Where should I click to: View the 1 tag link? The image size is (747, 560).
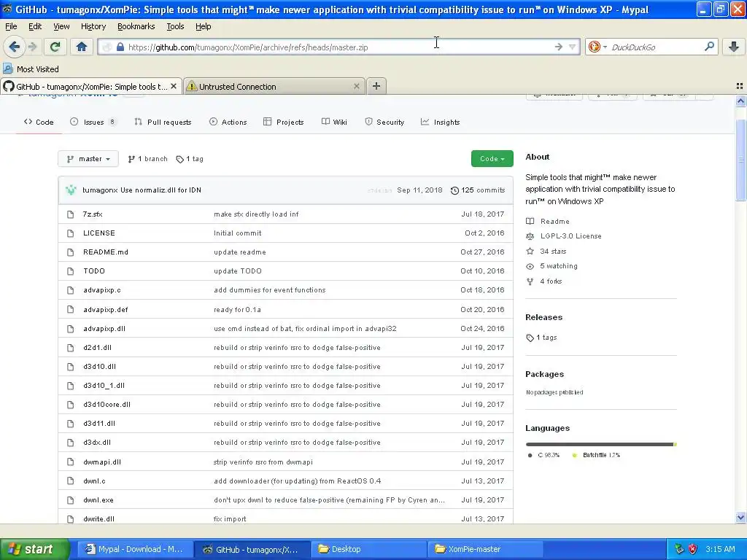(190, 158)
